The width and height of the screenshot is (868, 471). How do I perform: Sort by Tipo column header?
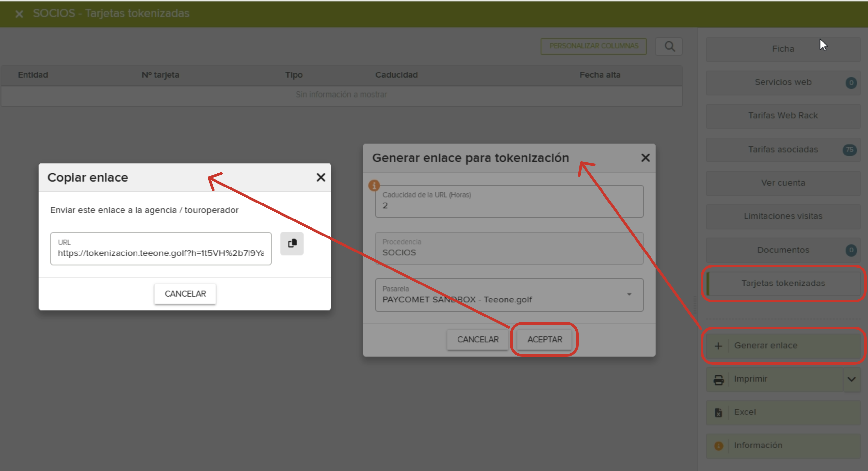[x=294, y=75]
